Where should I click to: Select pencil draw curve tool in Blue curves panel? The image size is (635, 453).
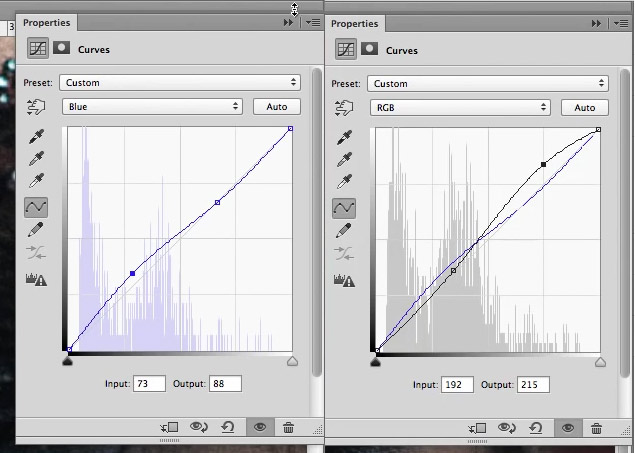[36, 230]
